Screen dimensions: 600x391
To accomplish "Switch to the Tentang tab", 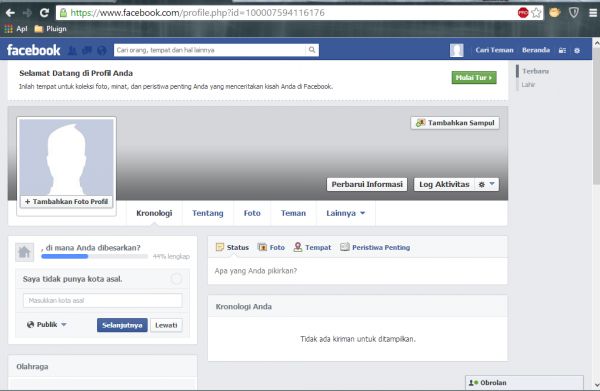I will [x=208, y=213].
